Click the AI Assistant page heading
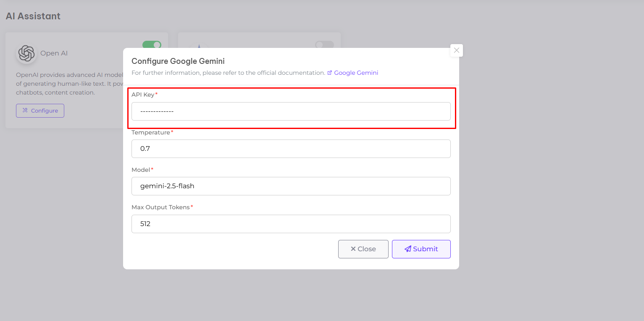Screen dimensions: 644x321 coord(33,16)
